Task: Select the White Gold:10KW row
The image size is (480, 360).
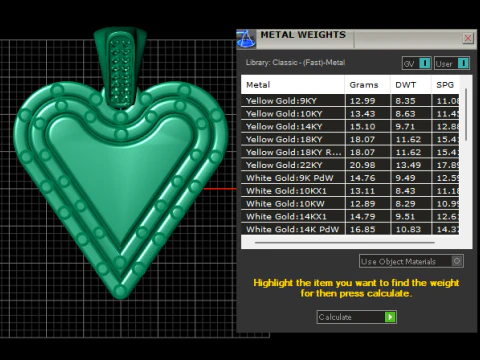Action: pyautogui.click(x=350, y=204)
